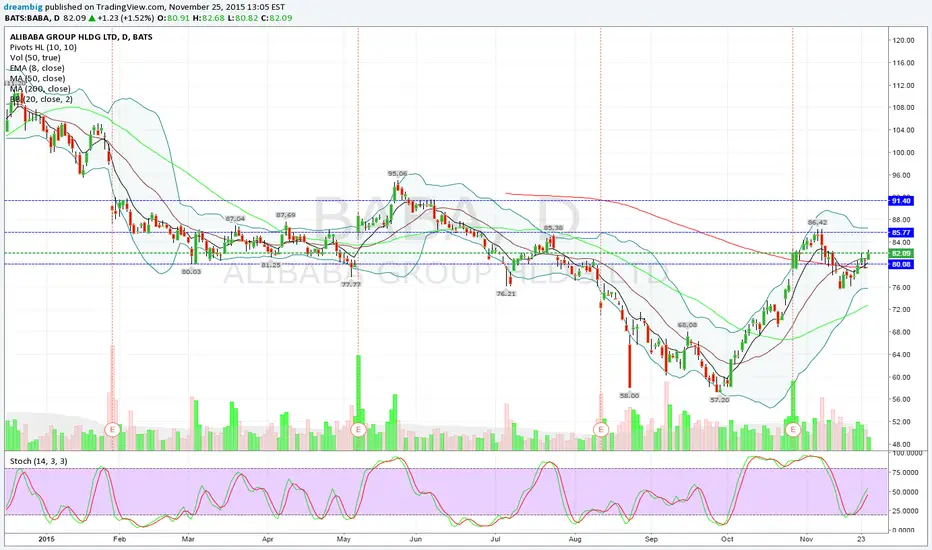932x550 pixels.
Task: Click the 64.00 price axis label
Action: [903, 354]
